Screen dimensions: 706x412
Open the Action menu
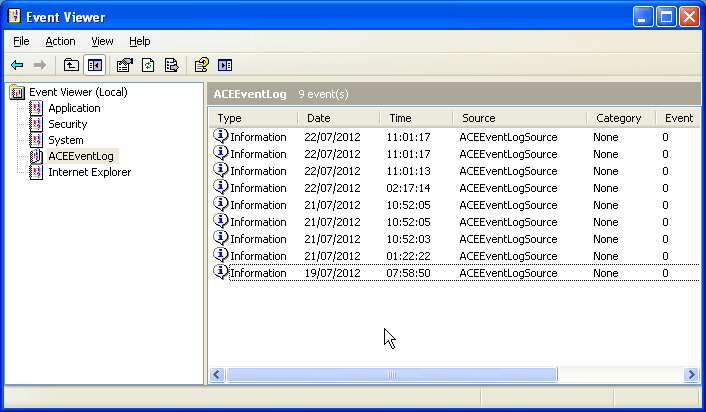click(60, 41)
